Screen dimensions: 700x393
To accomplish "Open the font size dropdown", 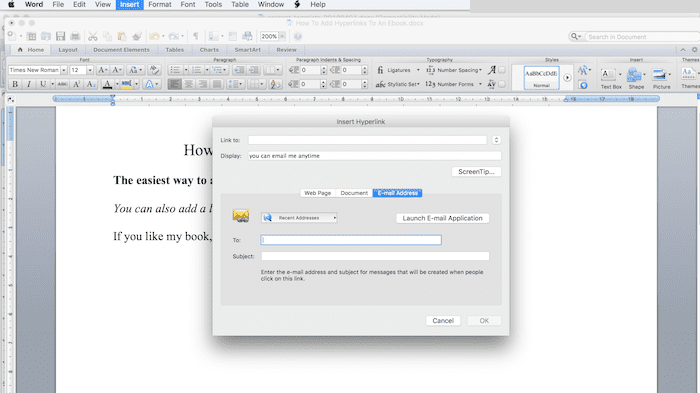I will (90, 70).
